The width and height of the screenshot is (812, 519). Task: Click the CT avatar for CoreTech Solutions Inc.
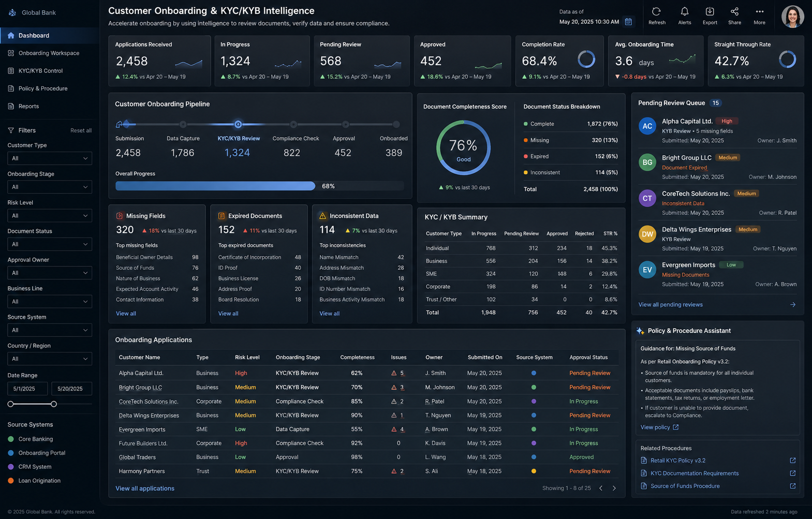(647, 198)
